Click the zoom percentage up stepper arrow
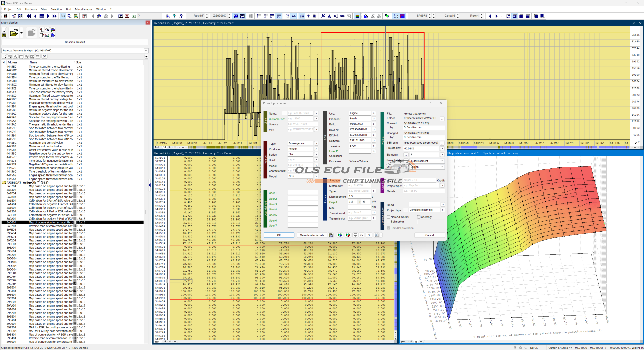 (x=229, y=15)
